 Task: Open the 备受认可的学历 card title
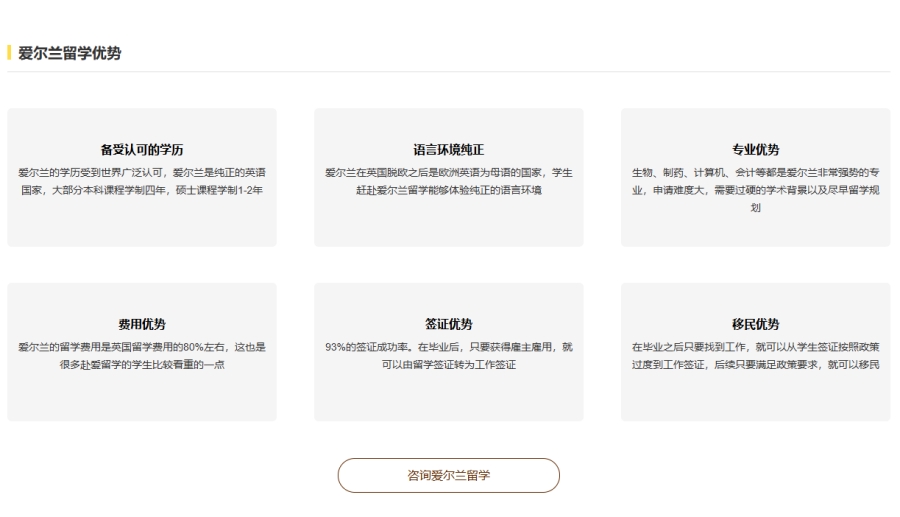[x=141, y=150]
